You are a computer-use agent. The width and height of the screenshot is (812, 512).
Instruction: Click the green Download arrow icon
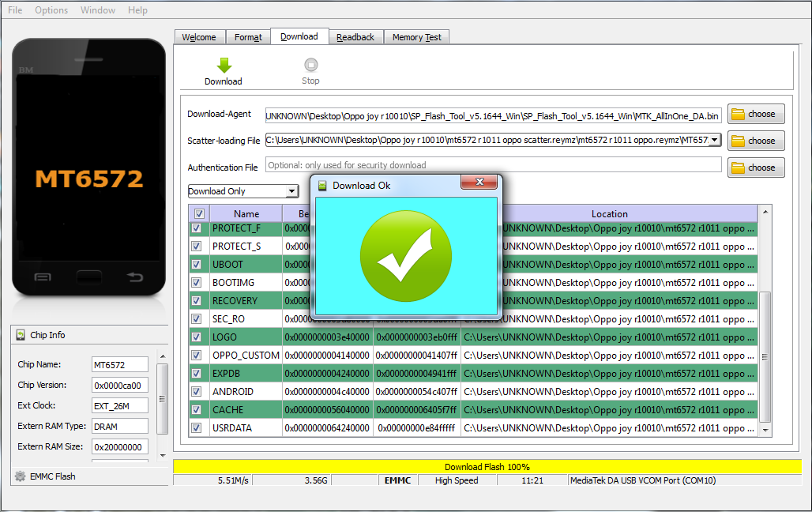click(224, 66)
